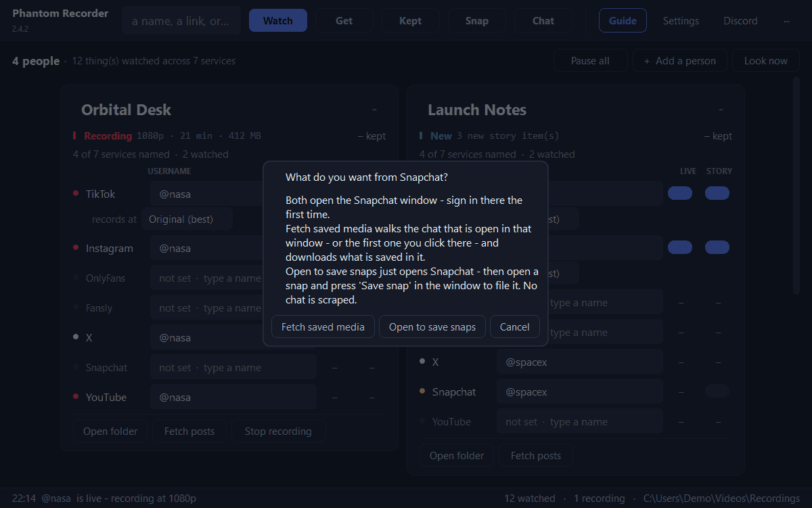Toggle the second STORY switch in Launch Notes
Image resolution: width=812 pixels, height=508 pixels.
click(717, 248)
